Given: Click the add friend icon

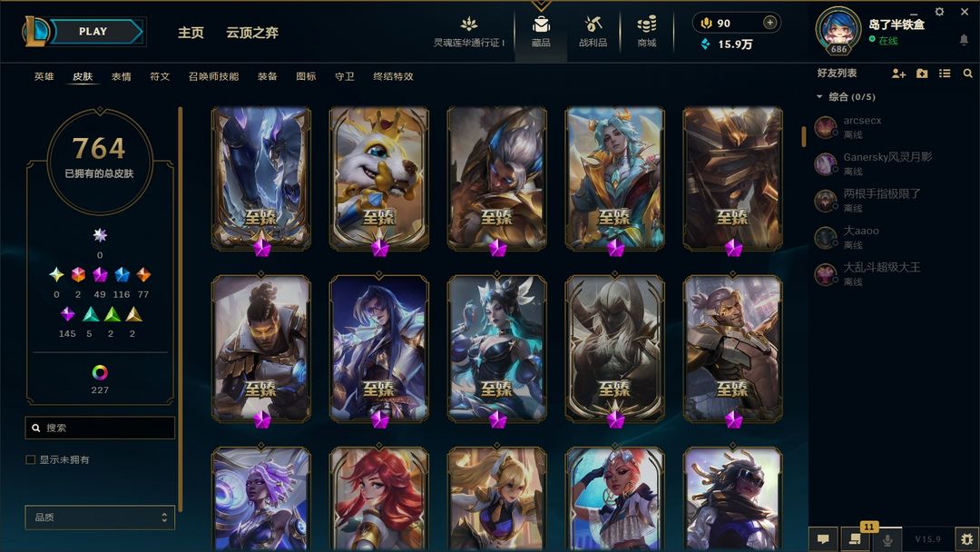Looking at the screenshot, I should 898,74.
